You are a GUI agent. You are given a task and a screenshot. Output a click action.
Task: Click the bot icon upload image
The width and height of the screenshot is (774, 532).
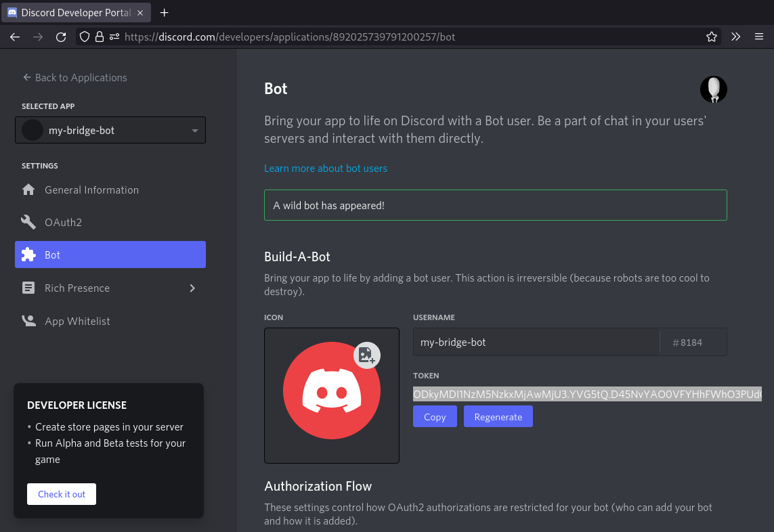(332, 395)
